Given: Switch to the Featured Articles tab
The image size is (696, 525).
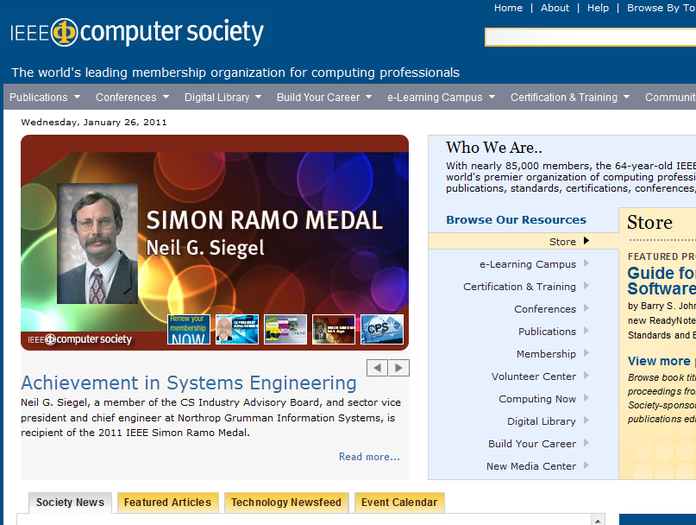Looking at the screenshot, I should click(168, 502).
